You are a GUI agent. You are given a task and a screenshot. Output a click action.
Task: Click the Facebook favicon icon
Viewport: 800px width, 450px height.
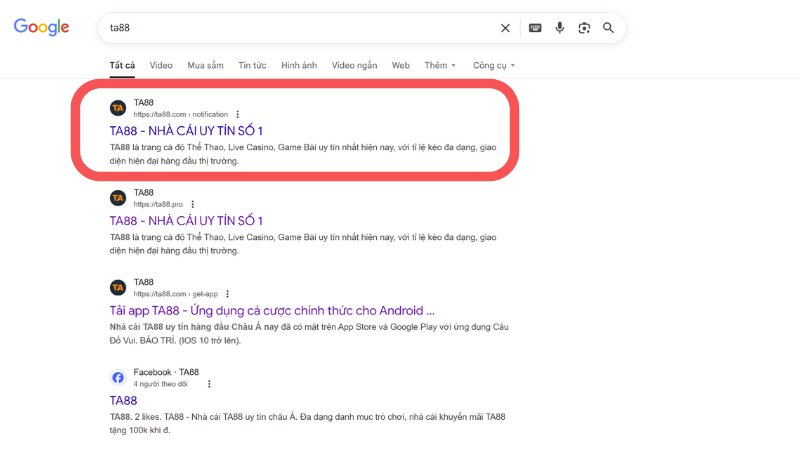pos(118,378)
